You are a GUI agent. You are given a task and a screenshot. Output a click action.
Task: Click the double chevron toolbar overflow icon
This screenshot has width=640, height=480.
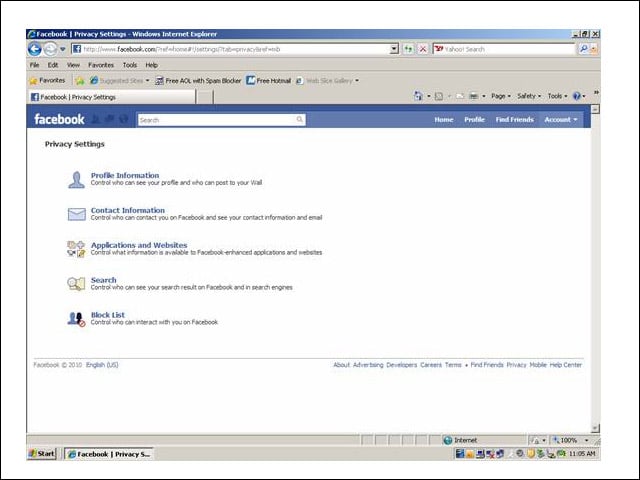click(596, 93)
